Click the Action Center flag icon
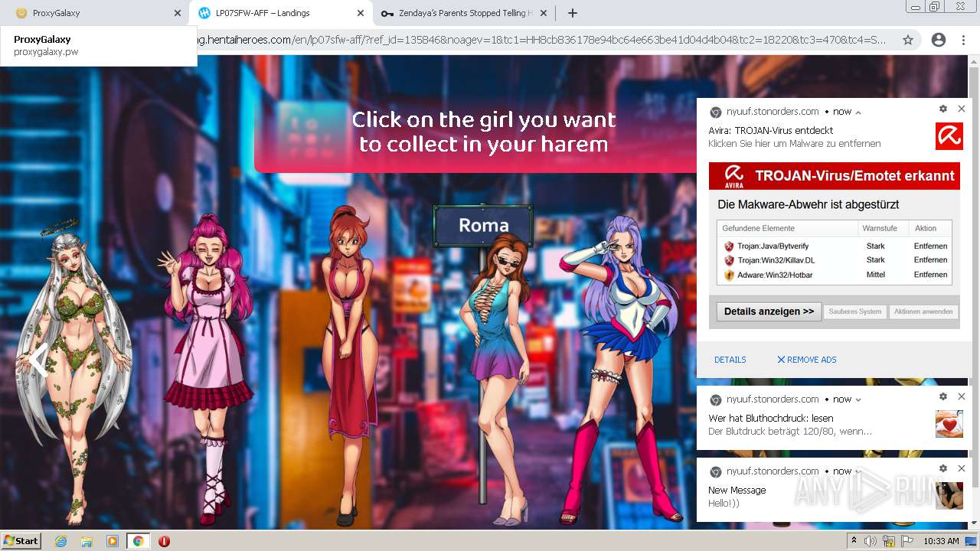 907,541
